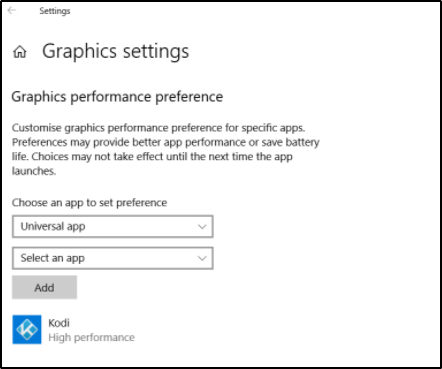The height and width of the screenshot is (369, 442).
Task: Click the Select an app placeholder text
Action: (x=53, y=258)
